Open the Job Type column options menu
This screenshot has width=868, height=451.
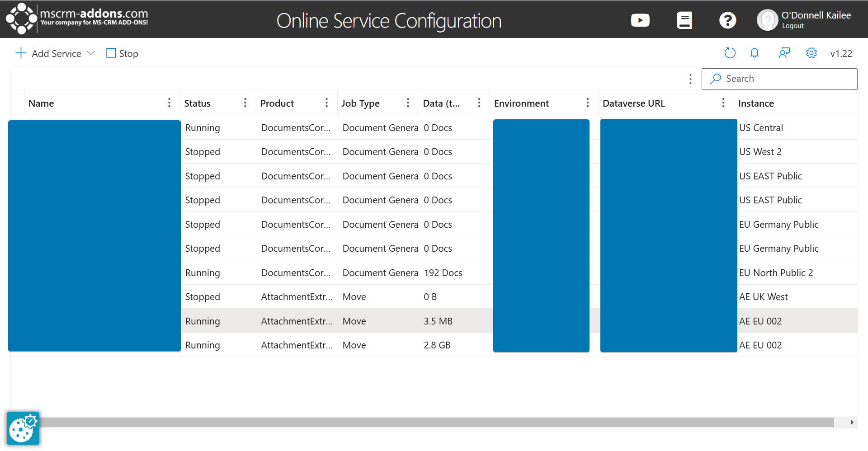coord(408,103)
